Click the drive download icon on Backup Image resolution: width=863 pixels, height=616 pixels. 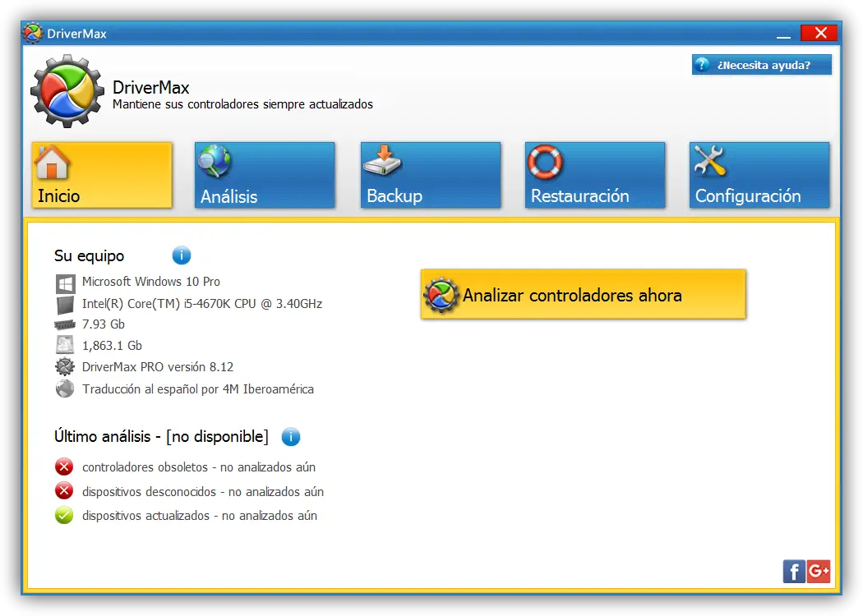pos(382,161)
